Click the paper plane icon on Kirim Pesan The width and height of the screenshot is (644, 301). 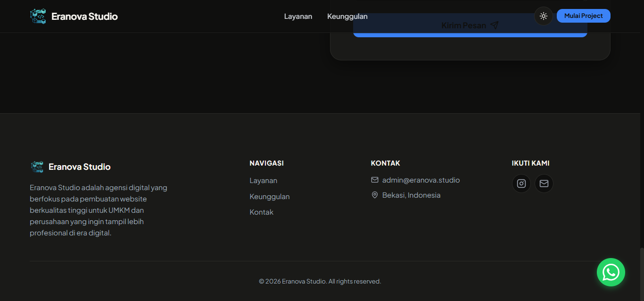494,25
